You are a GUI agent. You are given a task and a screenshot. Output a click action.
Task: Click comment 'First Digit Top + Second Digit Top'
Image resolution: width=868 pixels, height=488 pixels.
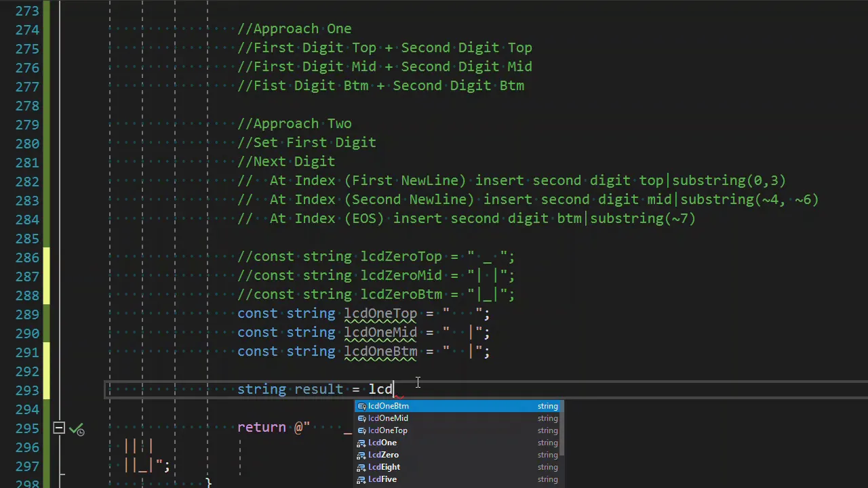point(384,48)
